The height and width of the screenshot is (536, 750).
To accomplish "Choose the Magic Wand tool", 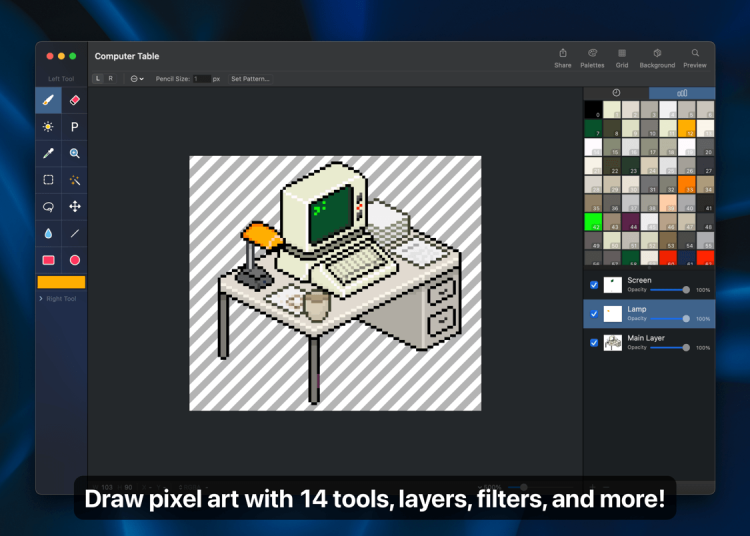I will pos(75,180).
